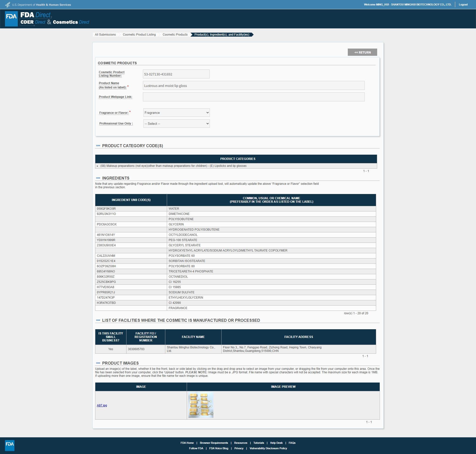Click the FDA logo in footer

click(x=10, y=445)
